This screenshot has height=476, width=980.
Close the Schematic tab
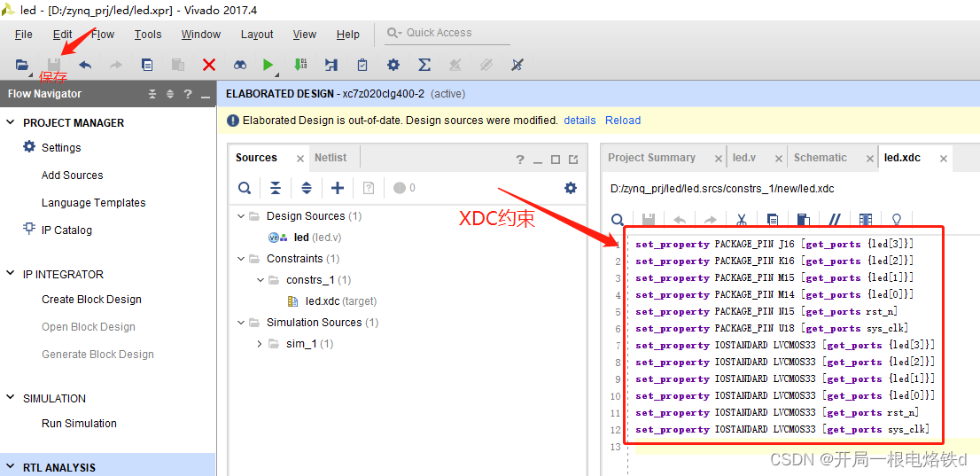tap(869, 160)
